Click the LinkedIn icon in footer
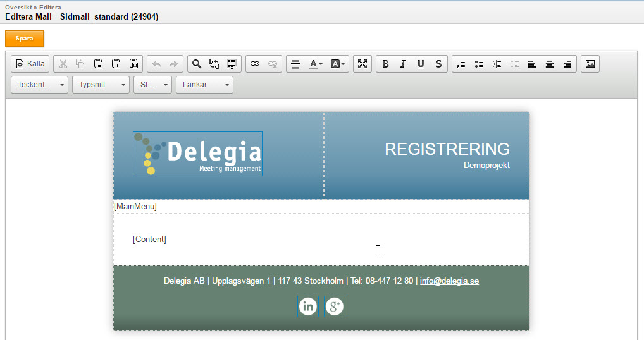644x340 pixels. 308,307
